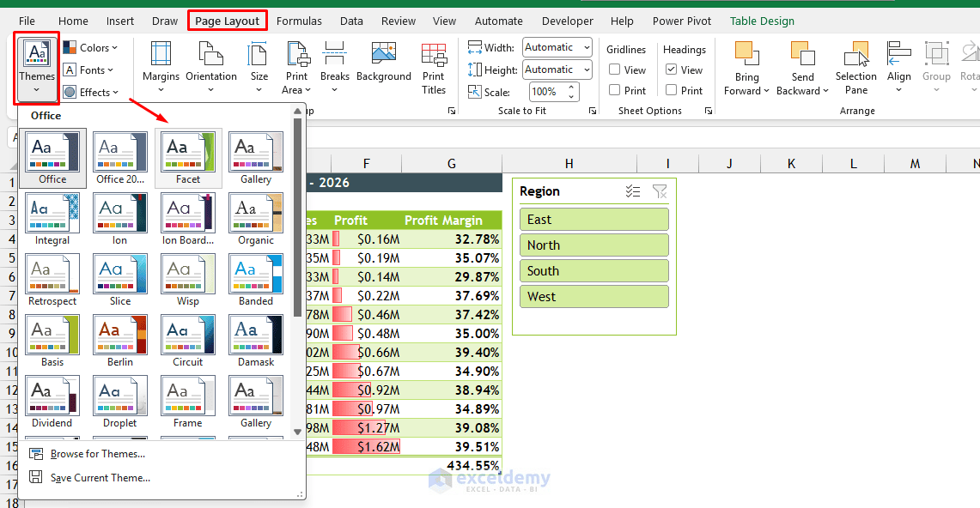
Task: Open the Align menu
Action: click(x=898, y=68)
